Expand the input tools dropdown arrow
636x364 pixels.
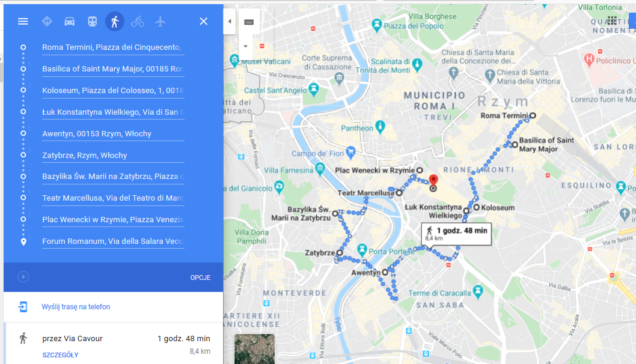(245, 46)
